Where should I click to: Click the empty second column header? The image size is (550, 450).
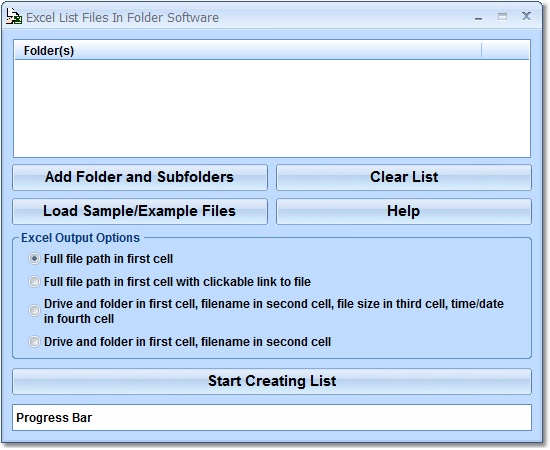(x=505, y=51)
